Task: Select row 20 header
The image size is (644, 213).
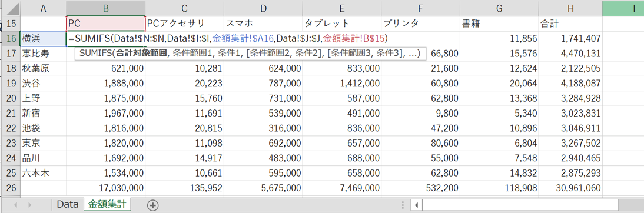Action: [x=12, y=98]
